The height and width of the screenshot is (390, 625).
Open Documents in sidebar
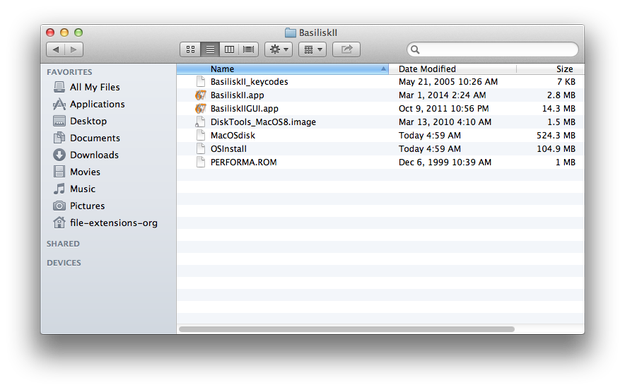[95, 138]
